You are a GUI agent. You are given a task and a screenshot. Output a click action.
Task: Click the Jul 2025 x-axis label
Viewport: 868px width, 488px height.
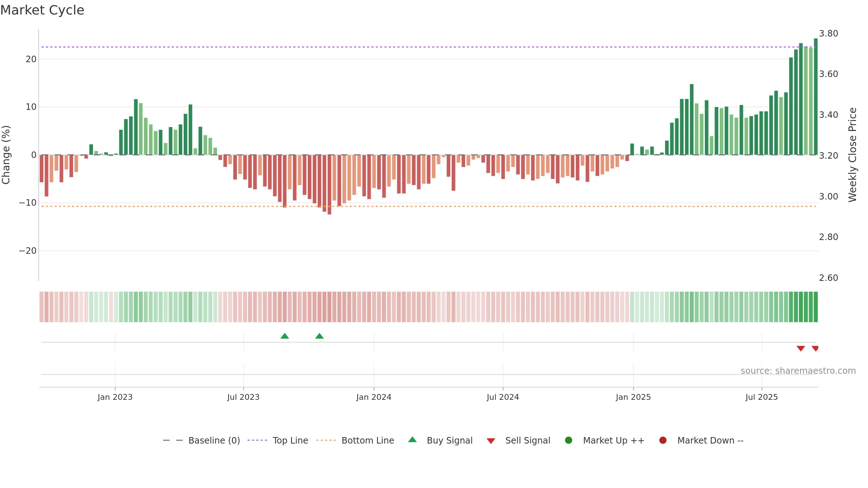(x=762, y=397)
